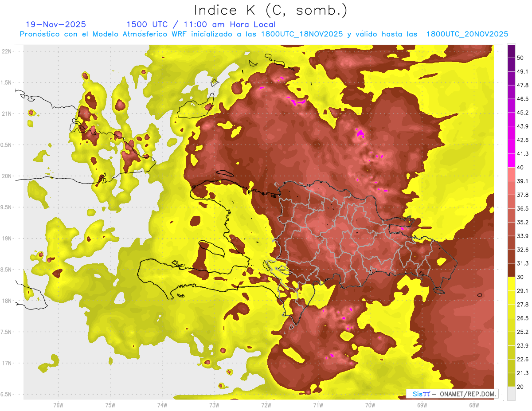Screen dimensions: 532x411
Task: Click the "25.2" color bar label
Action: tap(522, 332)
